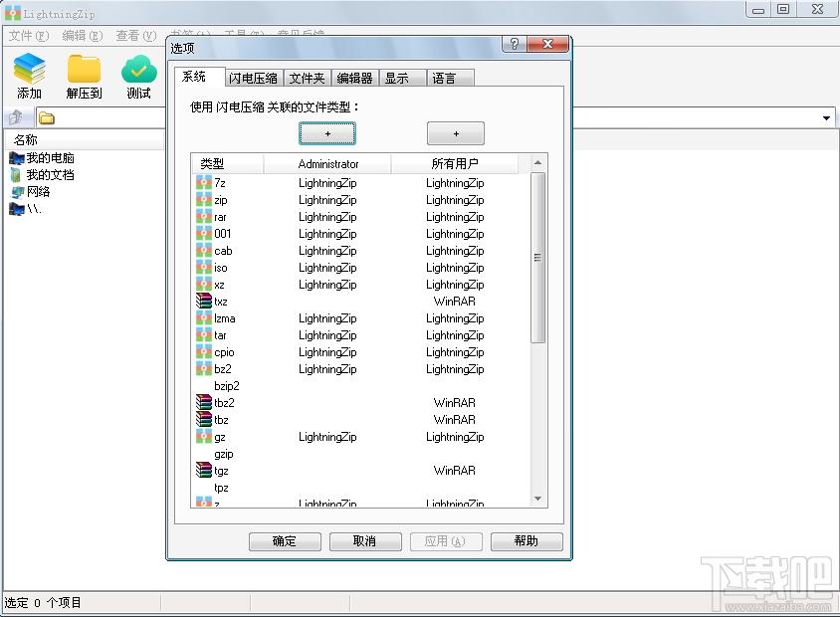Select the gzip row in the type list
Screen dimensions: 840x617
(361, 454)
